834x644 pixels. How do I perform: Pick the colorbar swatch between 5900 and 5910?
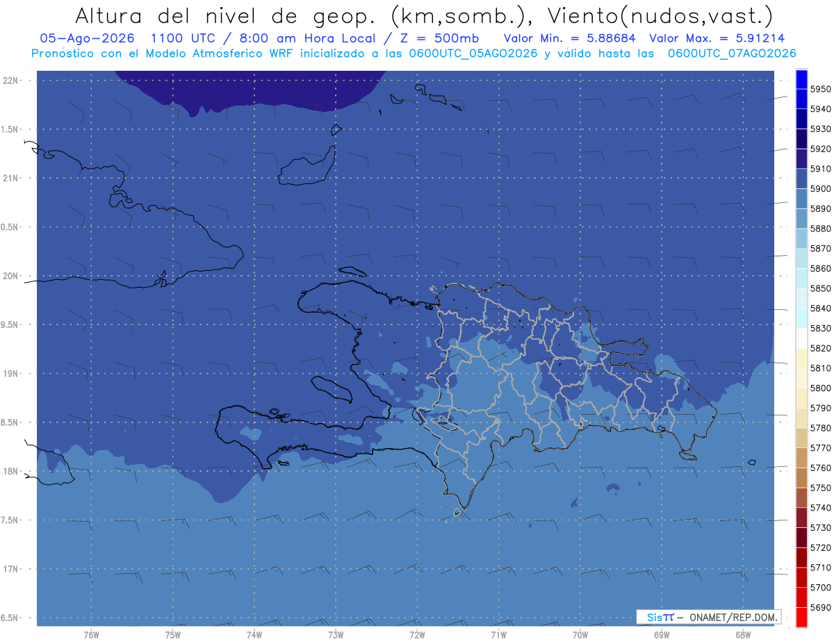coord(801,179)
